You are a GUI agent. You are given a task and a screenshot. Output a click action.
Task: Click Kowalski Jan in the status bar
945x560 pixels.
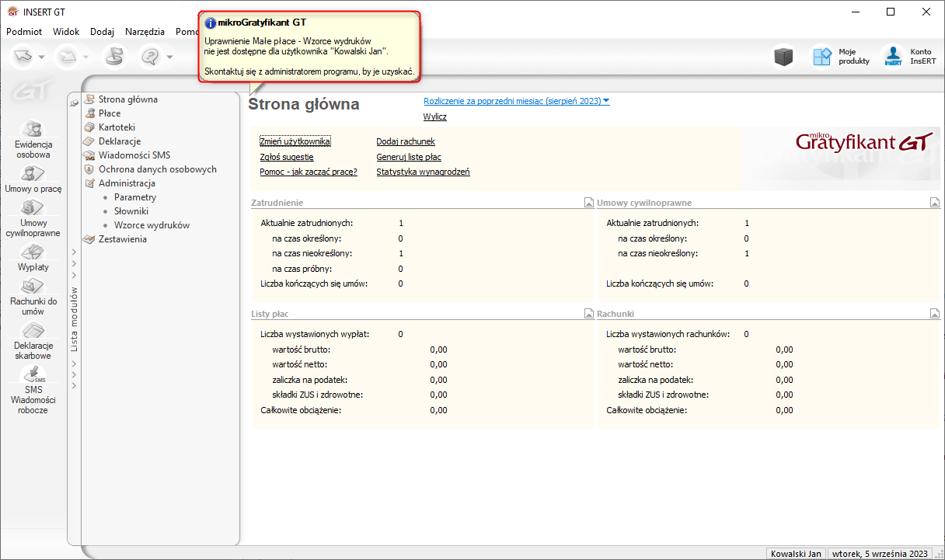796,554
